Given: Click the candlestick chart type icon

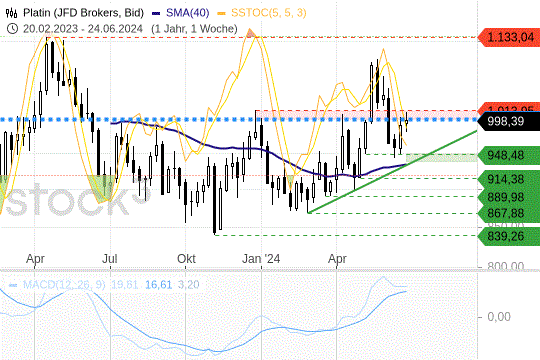Looking at the screenshot, I should click(x=11, y=13).
